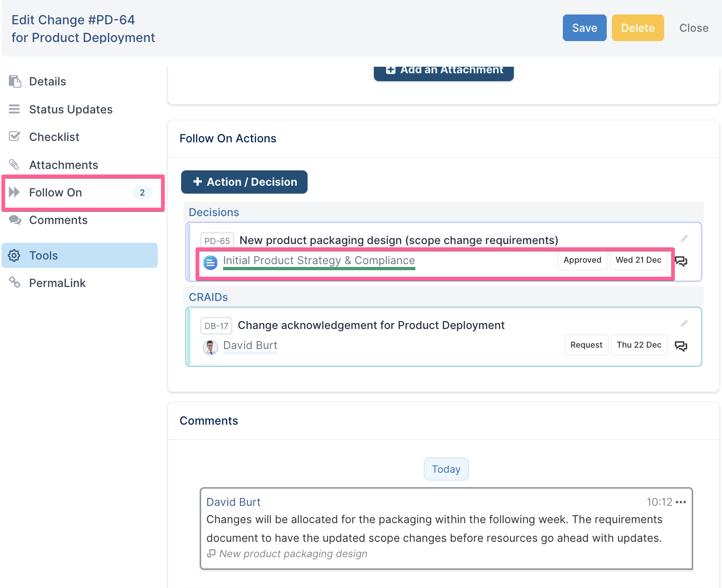Open comments icon on PD-65 decision

tap(681, 261)
